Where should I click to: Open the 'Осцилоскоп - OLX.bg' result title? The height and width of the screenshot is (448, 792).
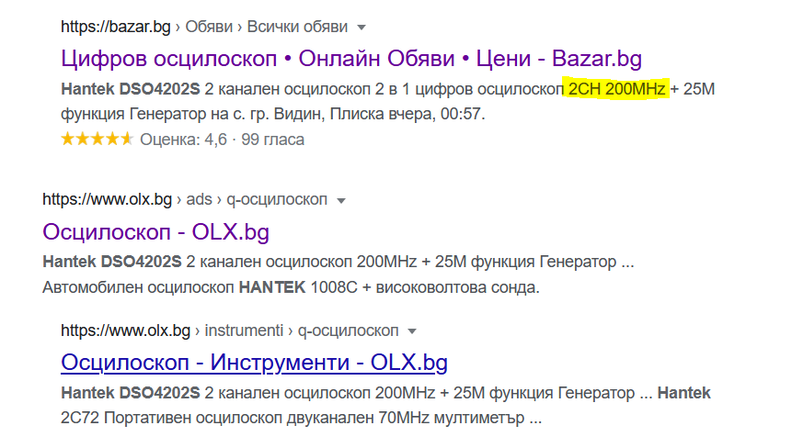pos(155,232)
